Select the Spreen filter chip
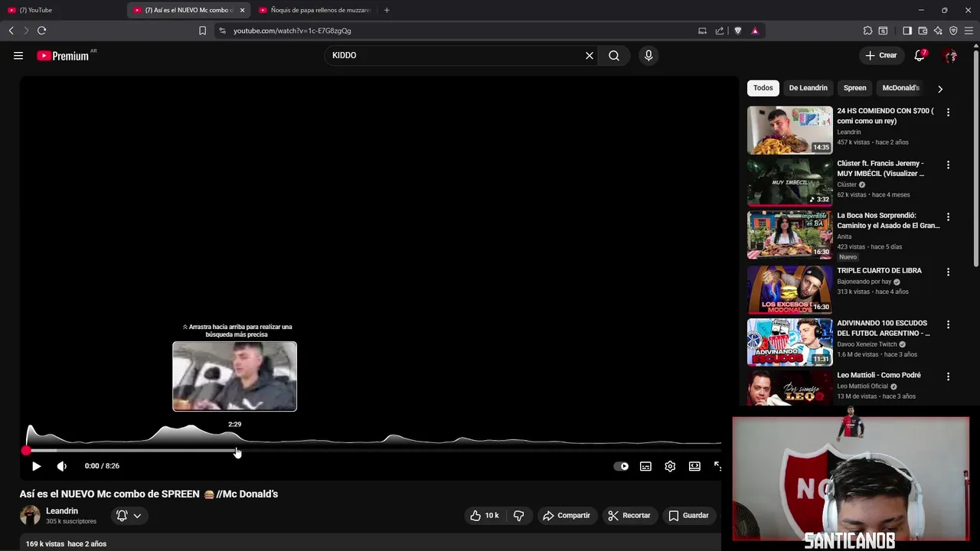Viewport: 980px width, 551px height. (854, 88)
